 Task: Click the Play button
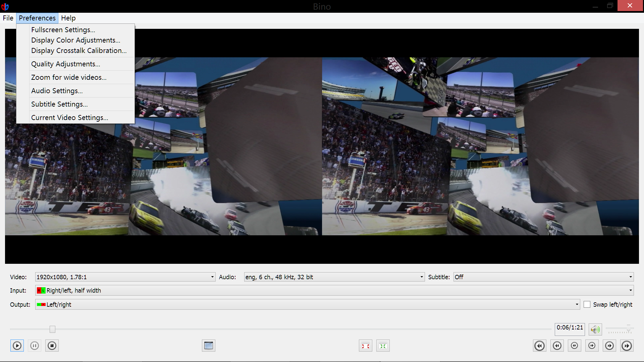[17, 346]
